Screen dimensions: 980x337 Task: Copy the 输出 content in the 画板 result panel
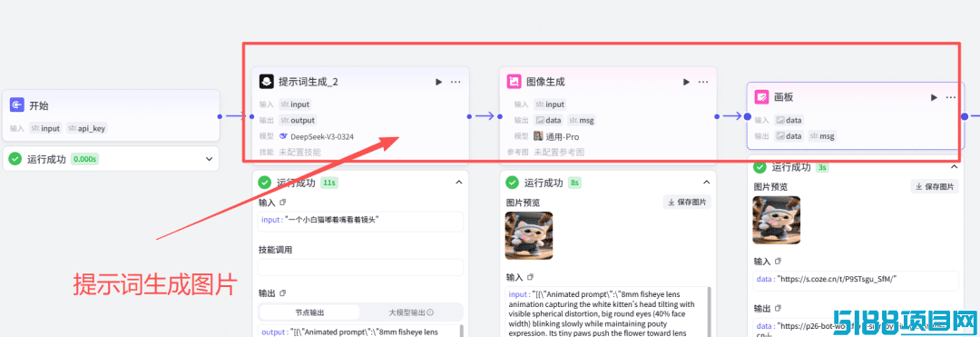pos(778,308)
